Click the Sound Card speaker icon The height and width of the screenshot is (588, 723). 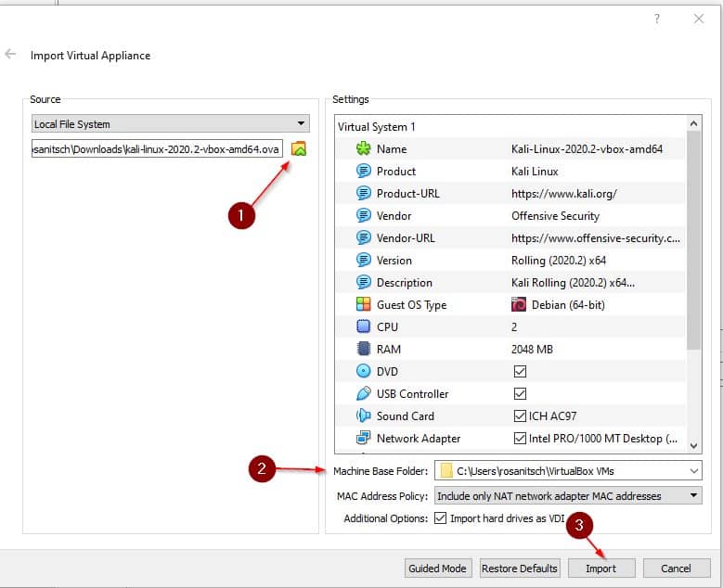tap(364, 416)
